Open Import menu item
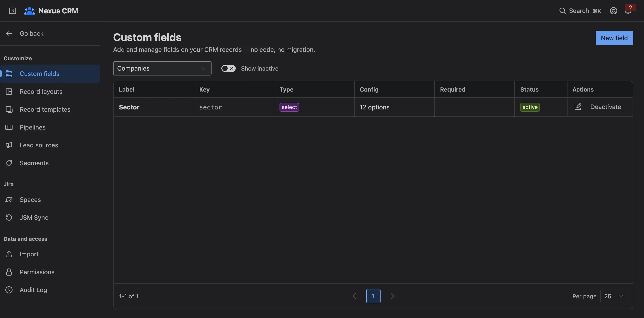This screenshot has width=644, height=318. pyautogui.click(x=50, y=254)
